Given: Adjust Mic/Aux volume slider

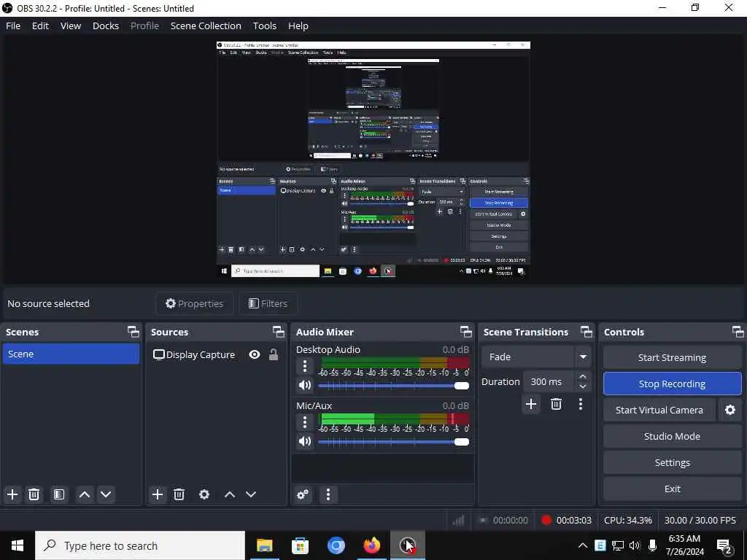Looking at the screenshot, I should click(393, 442).
